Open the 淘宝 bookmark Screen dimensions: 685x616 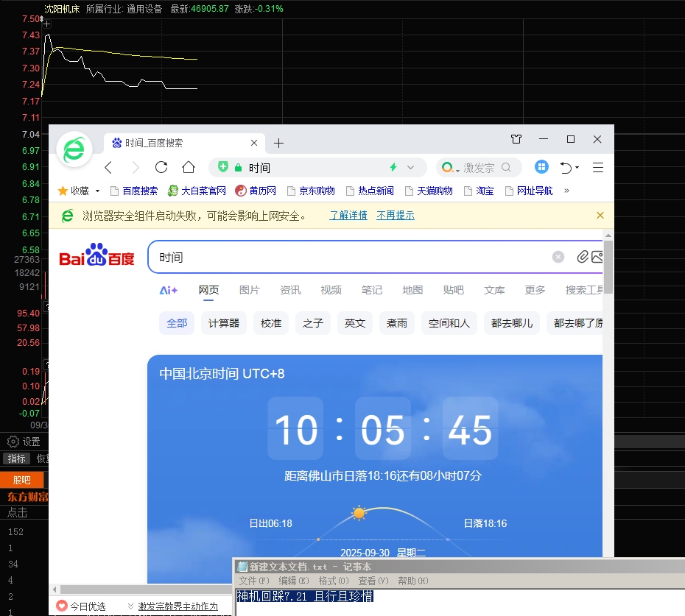coord(479,191)
